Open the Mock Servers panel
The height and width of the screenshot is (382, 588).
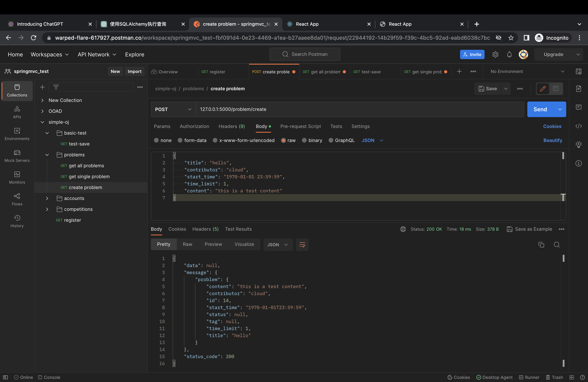[17, 156]
